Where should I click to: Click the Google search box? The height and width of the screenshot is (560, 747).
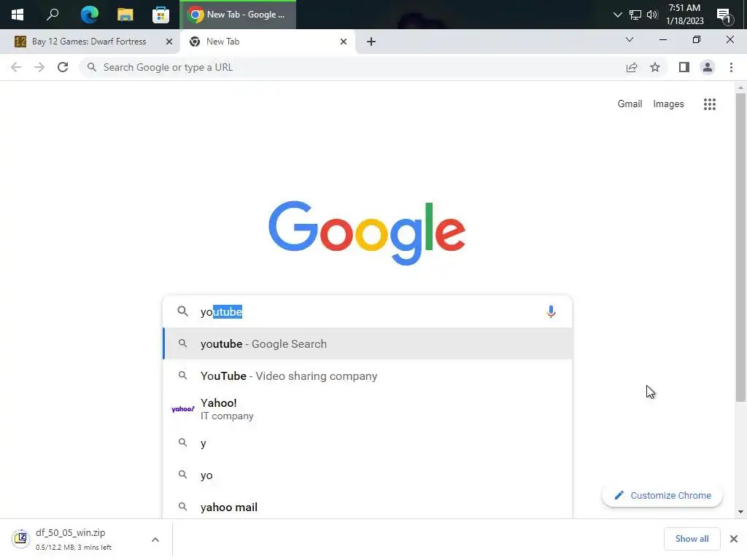point(367,311)
